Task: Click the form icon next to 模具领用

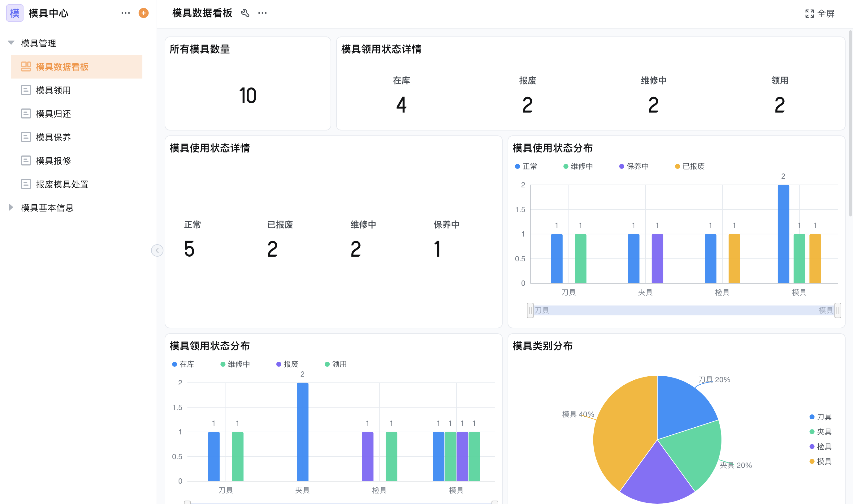Action: 26,90
